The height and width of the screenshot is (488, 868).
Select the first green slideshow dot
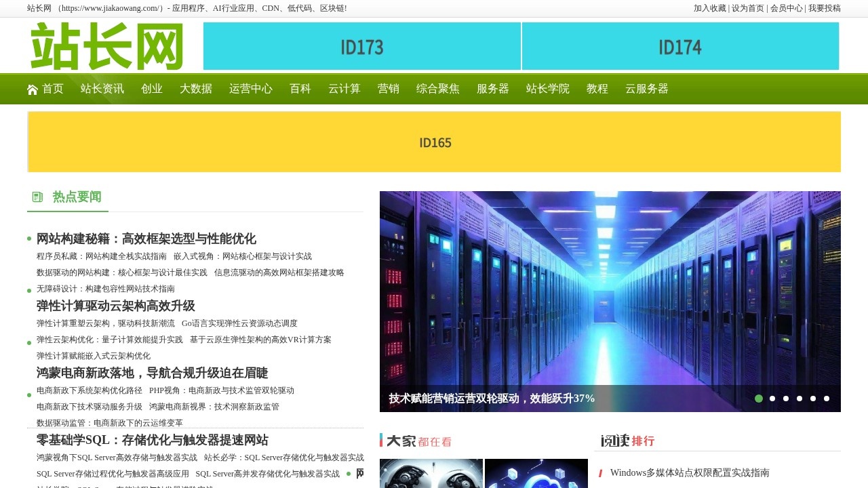coord(759,399)
